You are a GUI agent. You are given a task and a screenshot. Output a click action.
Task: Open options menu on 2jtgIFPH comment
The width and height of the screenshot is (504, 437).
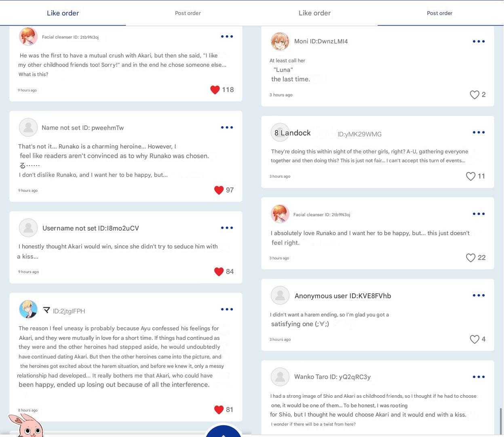click(227, 309)
